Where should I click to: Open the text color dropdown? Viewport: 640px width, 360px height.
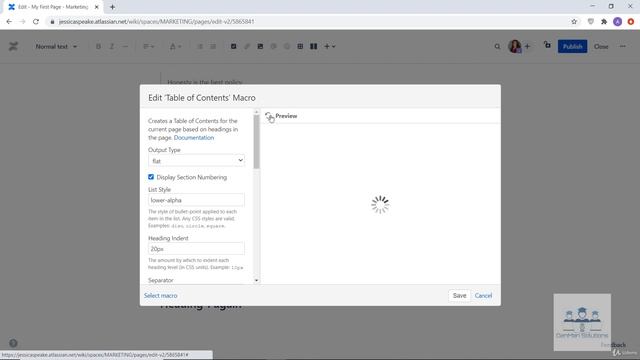(x=176, y=47)
